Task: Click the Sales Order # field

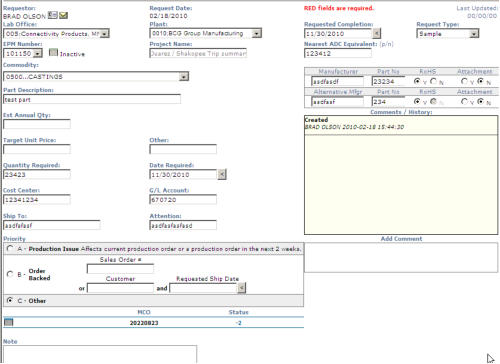Action: tap(120, 269)
